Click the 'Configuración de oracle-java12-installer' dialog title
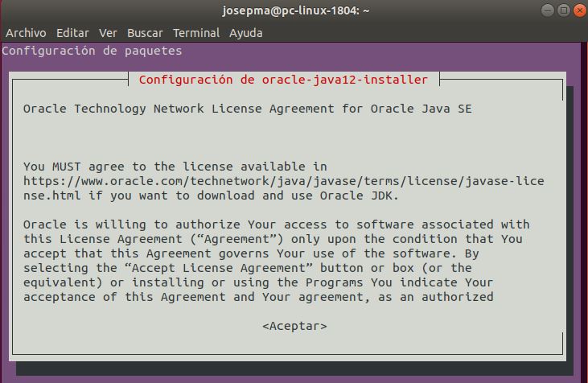This screenshot has height=383, width=588. [x=283, y=80]
